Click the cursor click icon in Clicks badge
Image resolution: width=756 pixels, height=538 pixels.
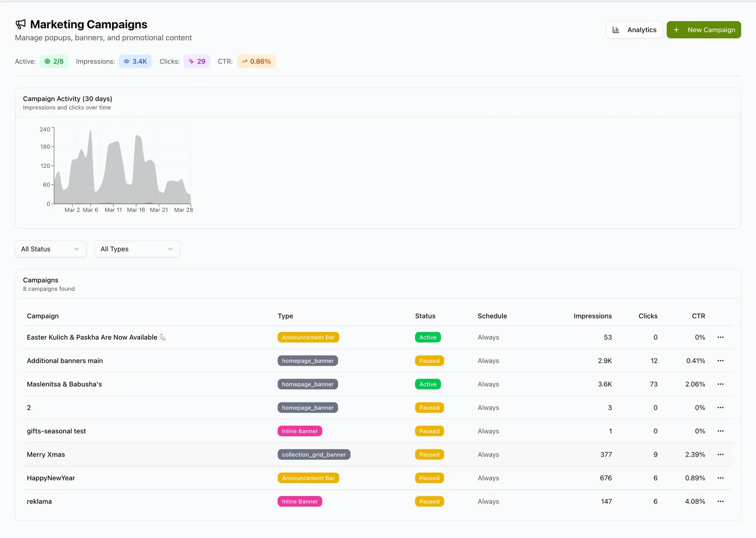tap(191, 61)
